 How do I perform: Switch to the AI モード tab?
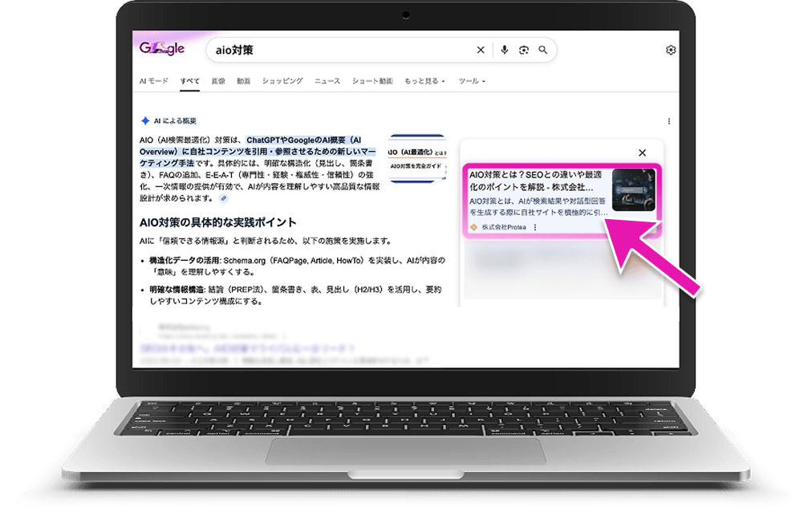tap(153, 81)
